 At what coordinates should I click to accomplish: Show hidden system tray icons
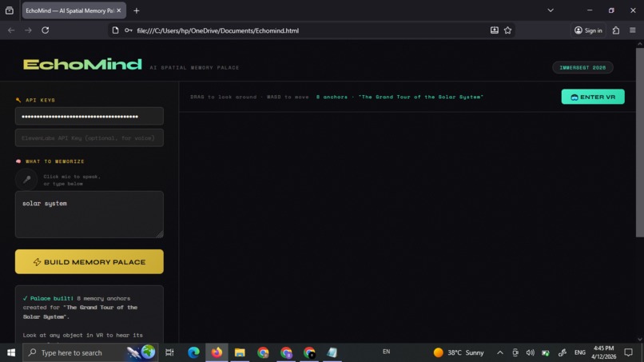(500, 352)
